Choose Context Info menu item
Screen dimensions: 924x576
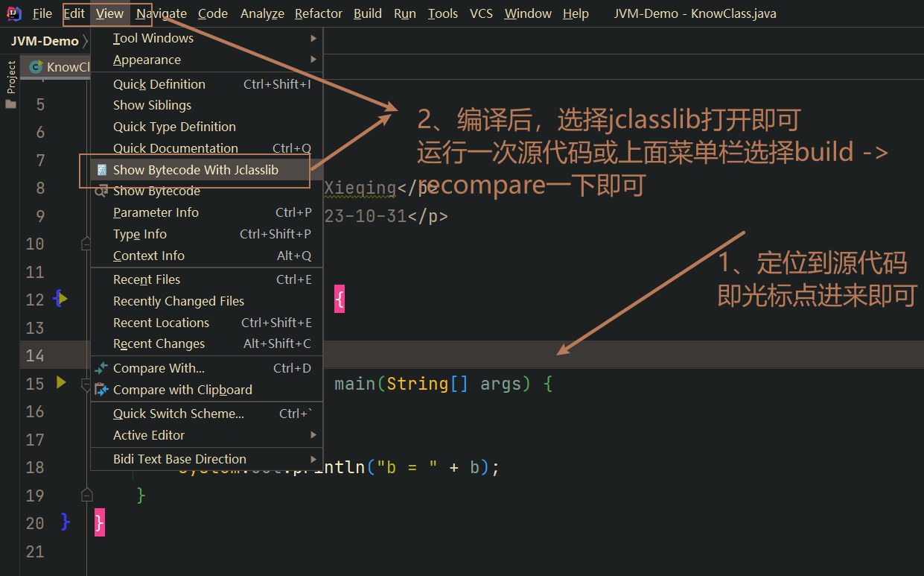click(x=206, y=256)
